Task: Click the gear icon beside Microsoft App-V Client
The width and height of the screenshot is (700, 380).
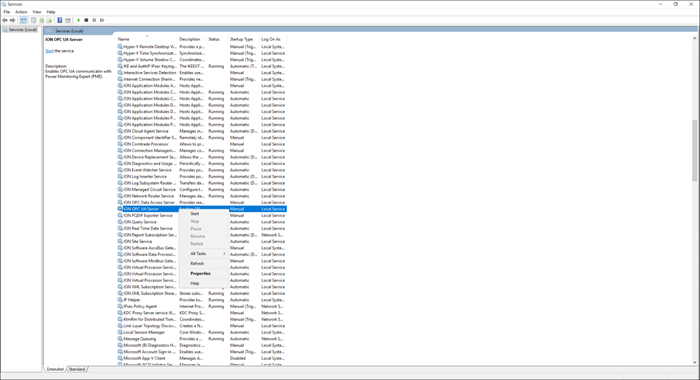Action: (120, 358)
